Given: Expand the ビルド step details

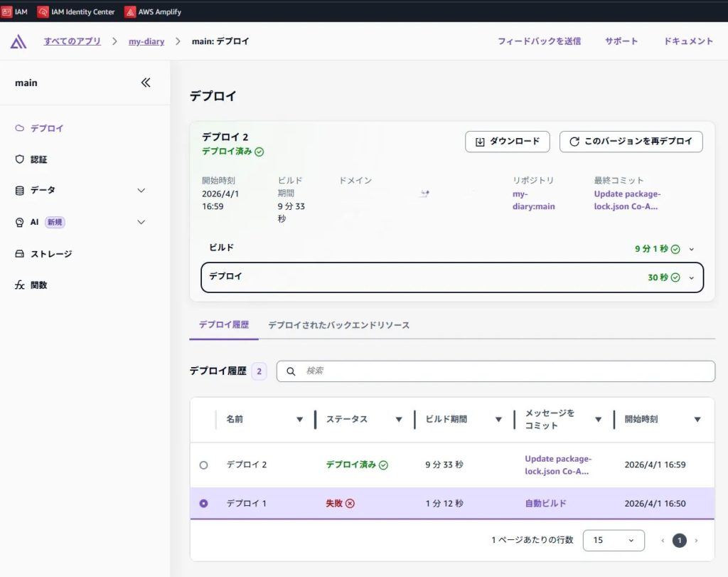Looking at the screenshot, I should (691, 249).
